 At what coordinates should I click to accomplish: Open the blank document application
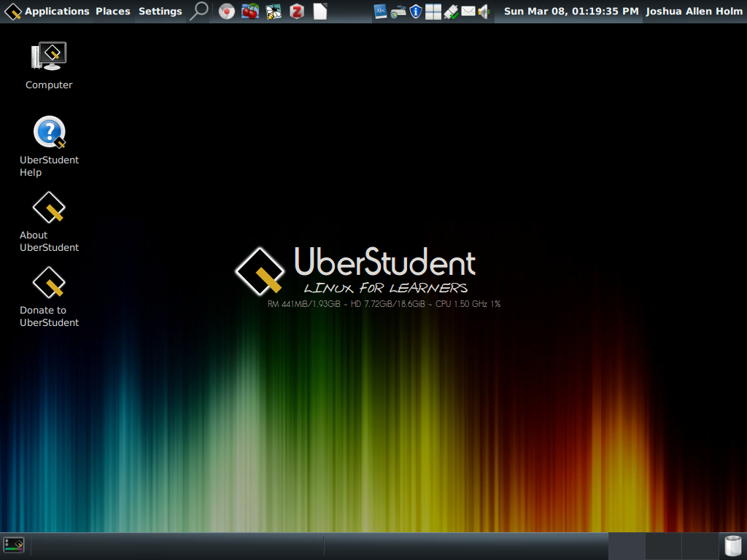[320, 11]
